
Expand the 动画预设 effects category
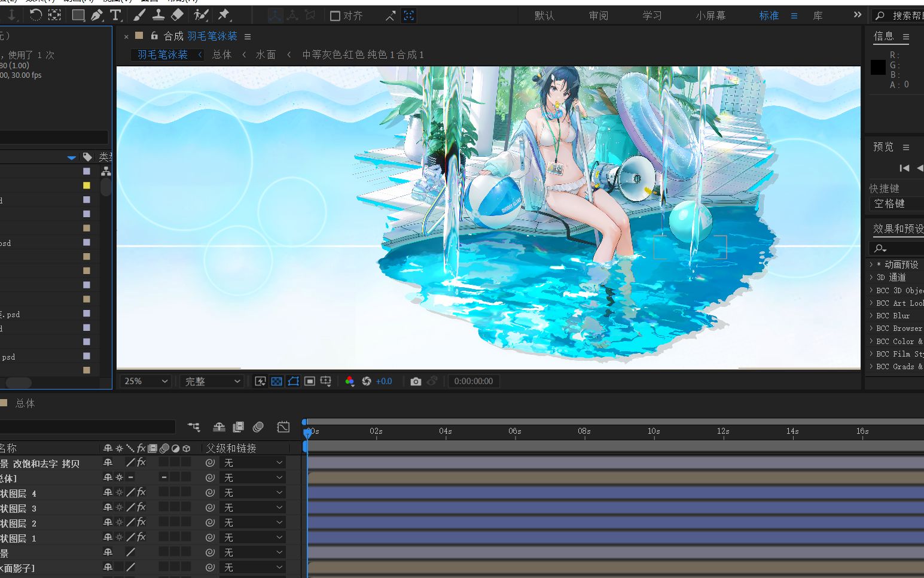pos(871,264)
